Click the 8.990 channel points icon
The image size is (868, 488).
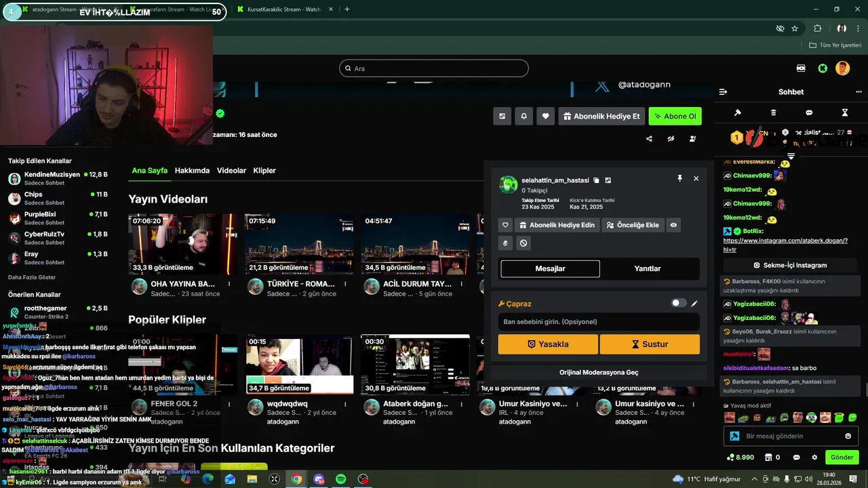point(740,457)
